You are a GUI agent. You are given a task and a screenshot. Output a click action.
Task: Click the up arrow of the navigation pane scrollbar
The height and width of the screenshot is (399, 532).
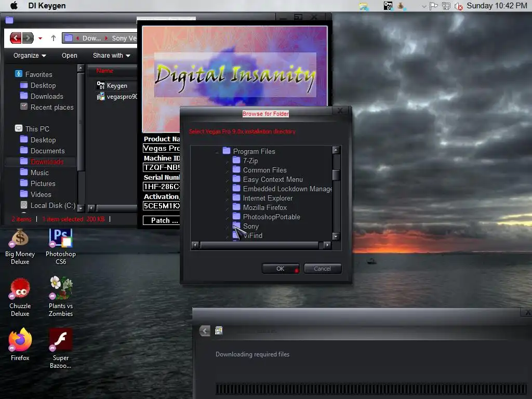coord(81,68)
